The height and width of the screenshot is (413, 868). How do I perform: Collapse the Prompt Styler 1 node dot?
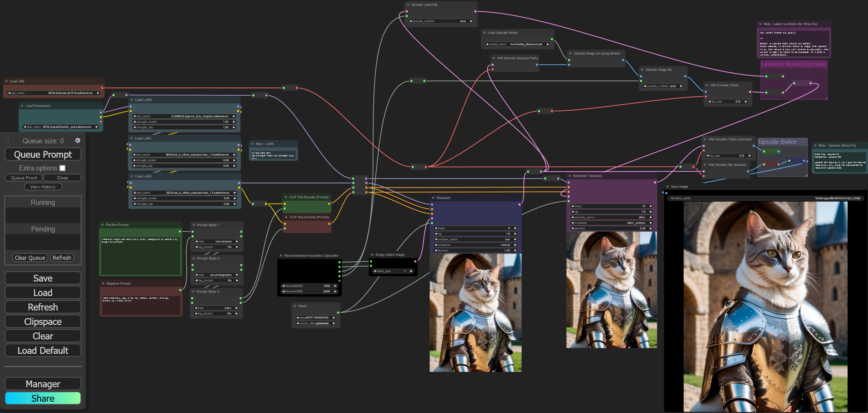coord(193,225)
